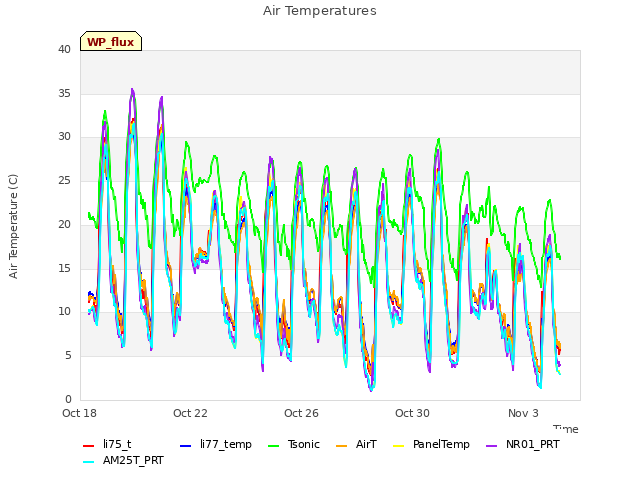The height and width of the screenshot is (480, 640).
Task: Click the Oct 18 x-axis tick label
Action: click(80, 413)
